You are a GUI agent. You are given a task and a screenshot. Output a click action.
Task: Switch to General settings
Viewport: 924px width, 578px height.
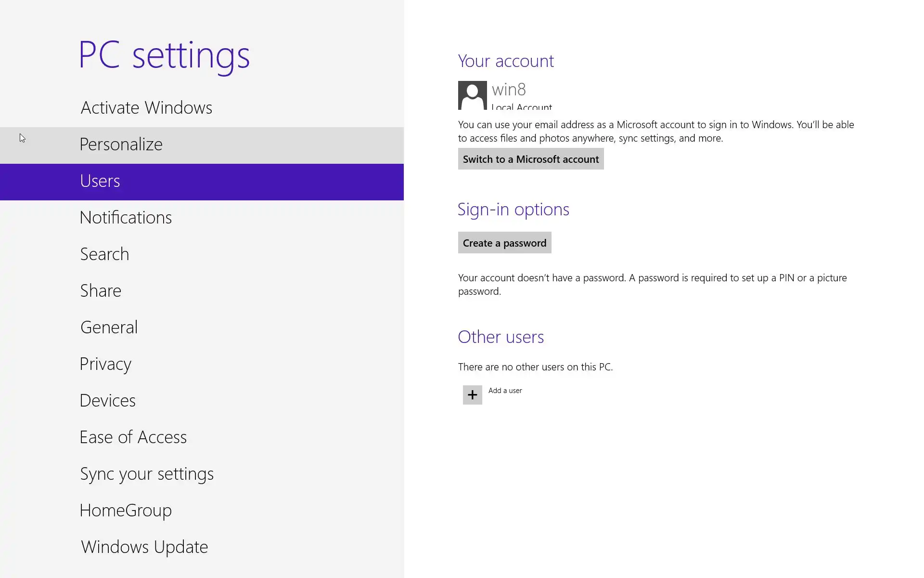click(x=109, y=328)
